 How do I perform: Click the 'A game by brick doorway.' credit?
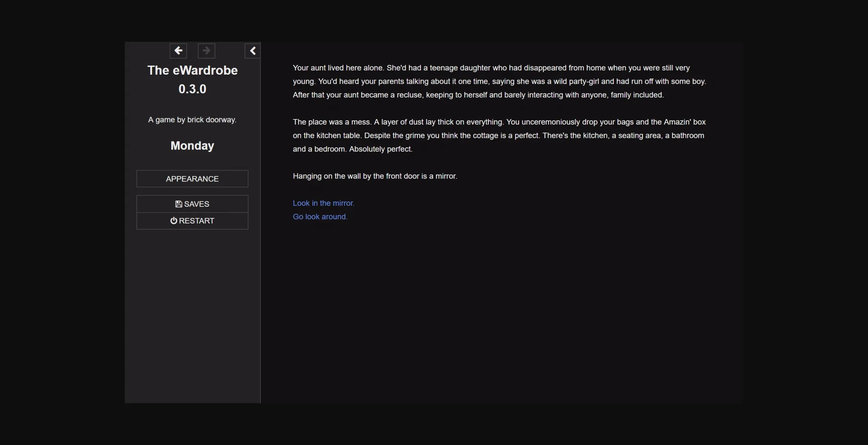click(x=192, y=119)
